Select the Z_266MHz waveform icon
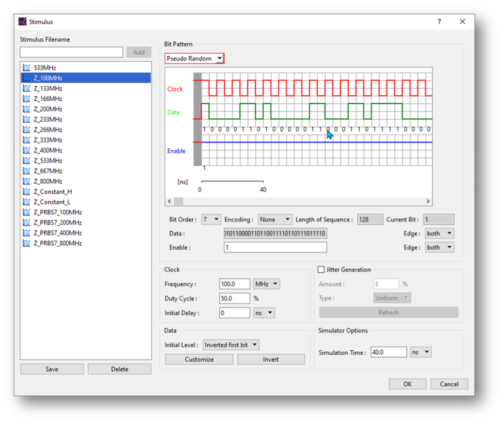The width and height of the screenshot is (504, 425). pyautogui.click(x=27, y=129)
